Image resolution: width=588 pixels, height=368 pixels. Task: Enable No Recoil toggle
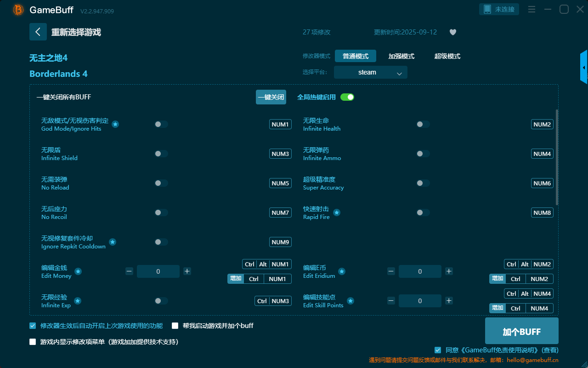click(161, 213)
